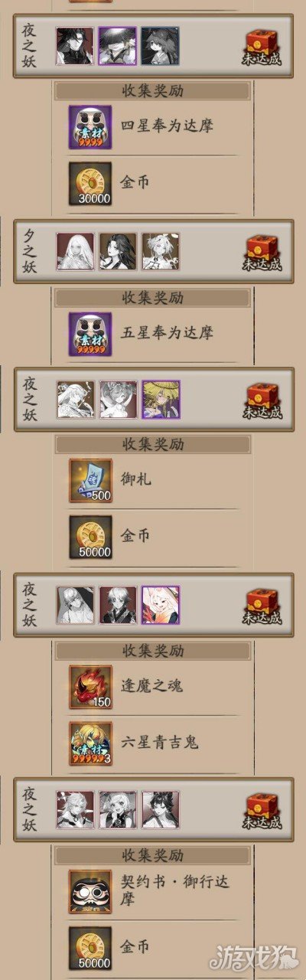This screenshot has height=980, width=306.
Task: Click the 收集奖励 header above 御札
Action: tap(153, 445)
